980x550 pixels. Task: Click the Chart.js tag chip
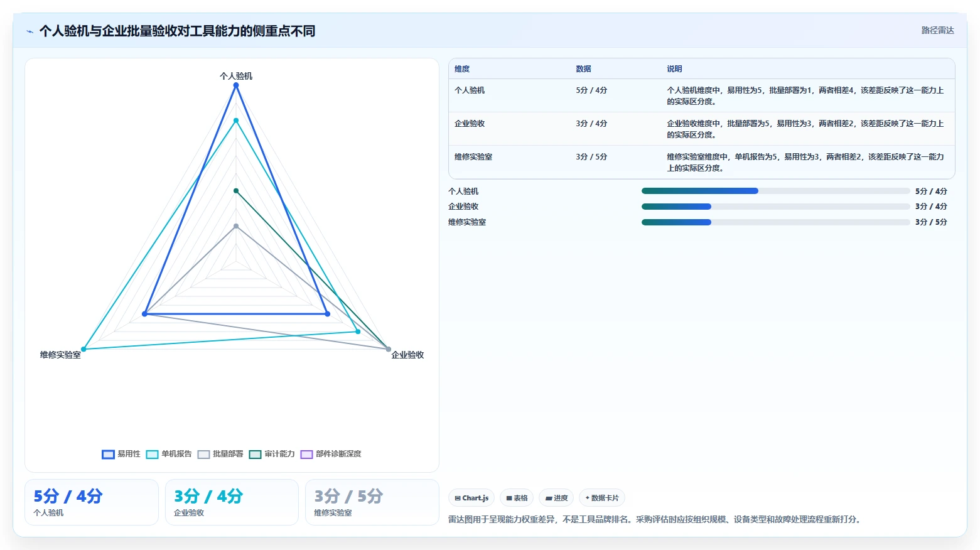pos(471,498)
